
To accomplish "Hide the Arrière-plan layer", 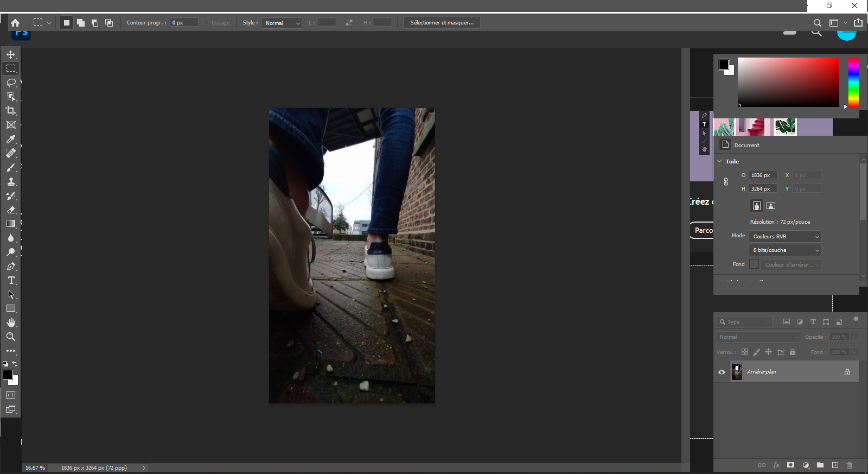I will coord(722,372).
